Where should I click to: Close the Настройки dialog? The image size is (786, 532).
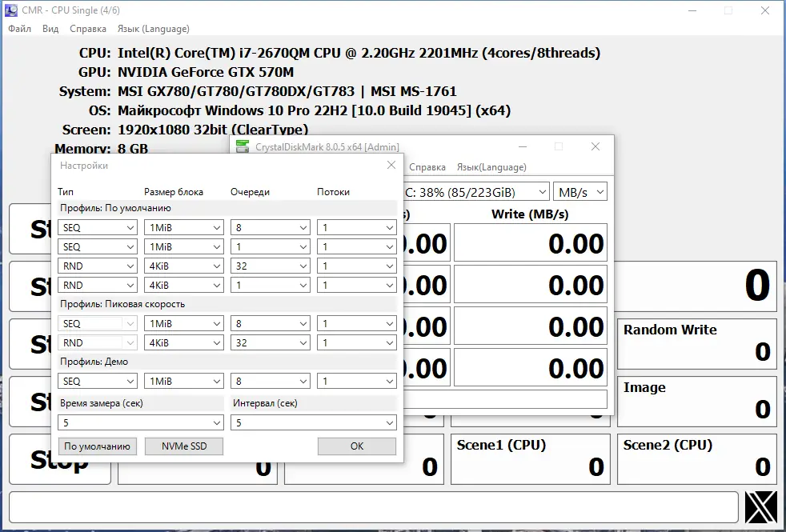pyautogui.click(x=391, y=165)
